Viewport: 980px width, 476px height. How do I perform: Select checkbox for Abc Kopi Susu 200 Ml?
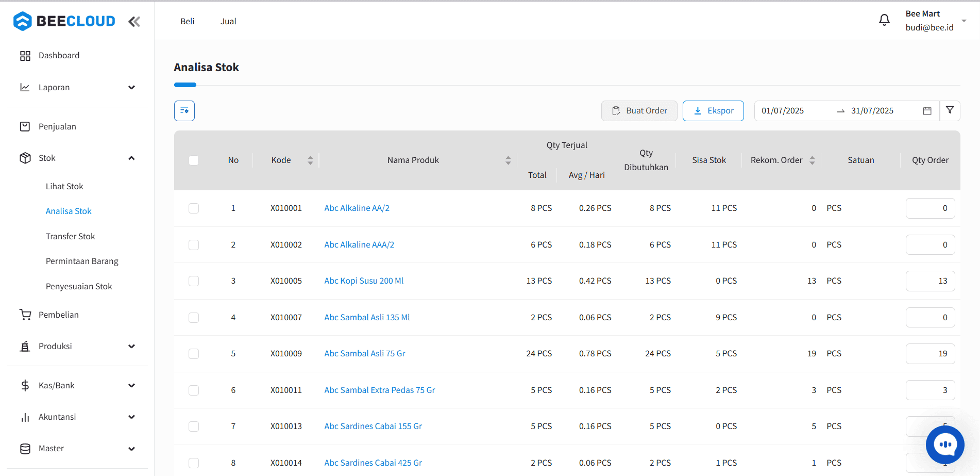194,281
